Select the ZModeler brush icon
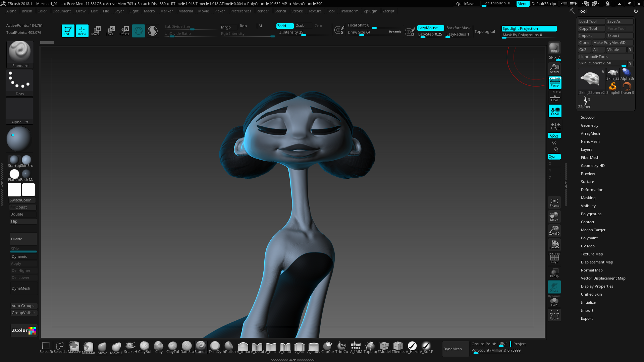Screen dimensions: 644x362 pyautogui.click(x=384, y=348)
